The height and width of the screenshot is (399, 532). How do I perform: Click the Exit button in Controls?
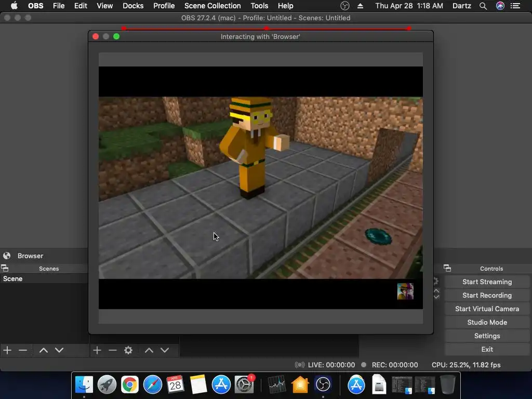(x=487, y=350)
